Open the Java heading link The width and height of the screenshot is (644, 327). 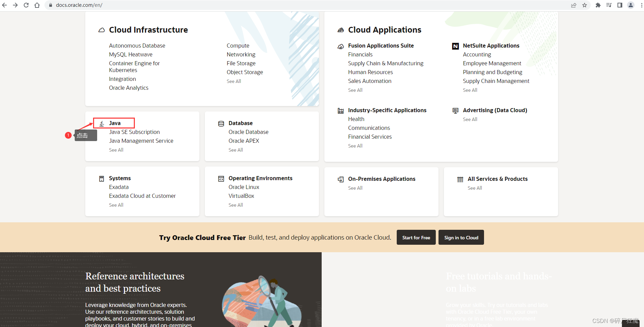point(115,123)
